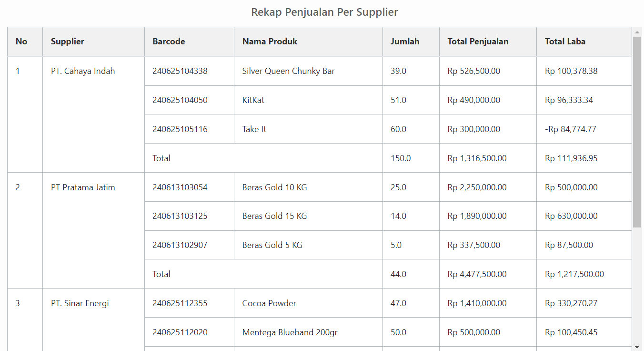
Task: Click barcode 240625104338
Action: point(180,71)
